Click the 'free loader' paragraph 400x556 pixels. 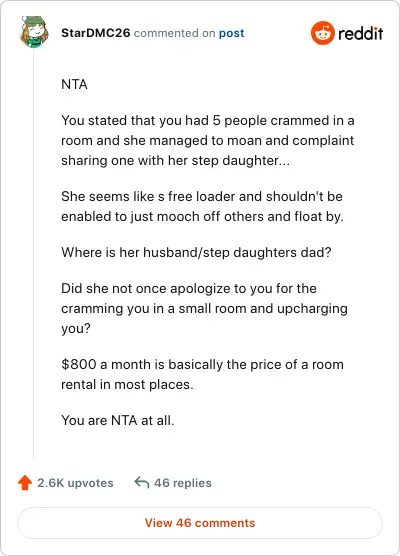coord(202,206)
